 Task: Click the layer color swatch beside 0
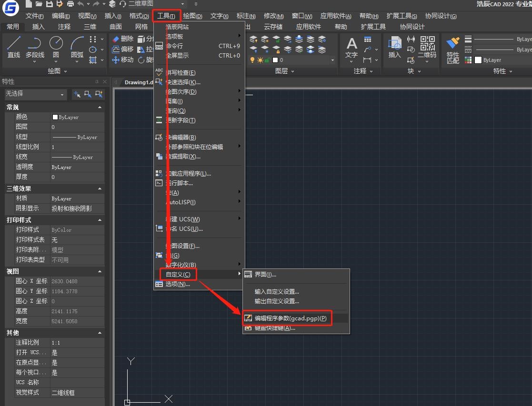tap(275, 60)
